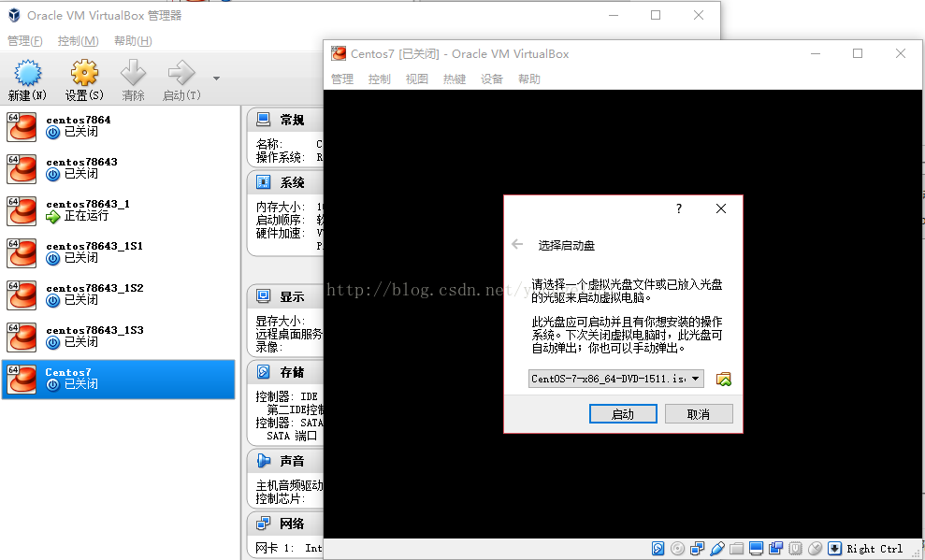Click the 启动 button in the dialog
This screenshot has height=560, width=925.
coord(623,414)
